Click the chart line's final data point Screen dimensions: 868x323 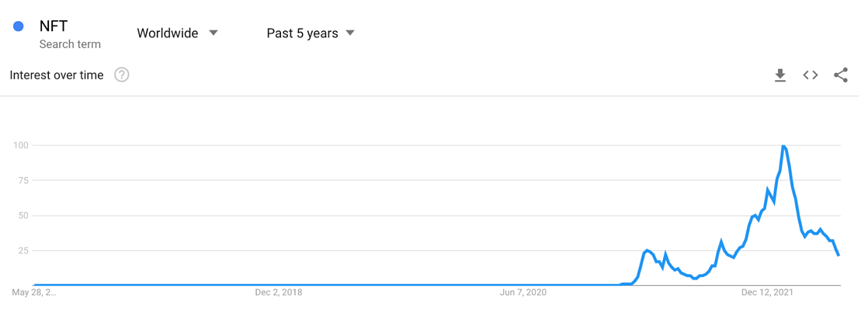[x=838, y=255]
